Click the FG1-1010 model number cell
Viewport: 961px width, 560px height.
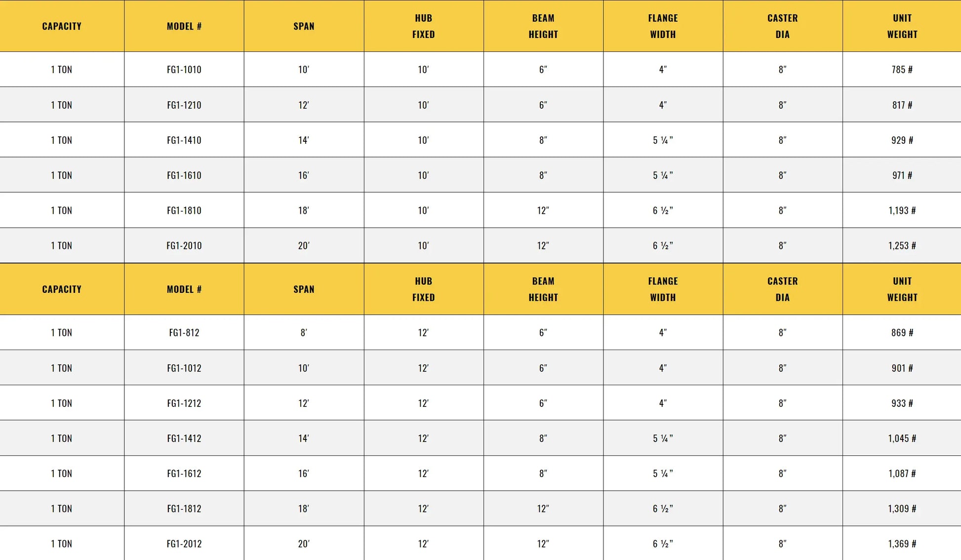coord(184,70)
